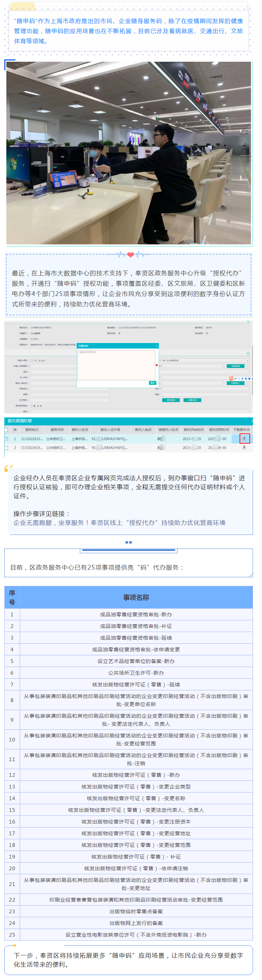The image size is (262, 980).
Task: Click the 扫码录入 button
Action: (x=235, y=383)
